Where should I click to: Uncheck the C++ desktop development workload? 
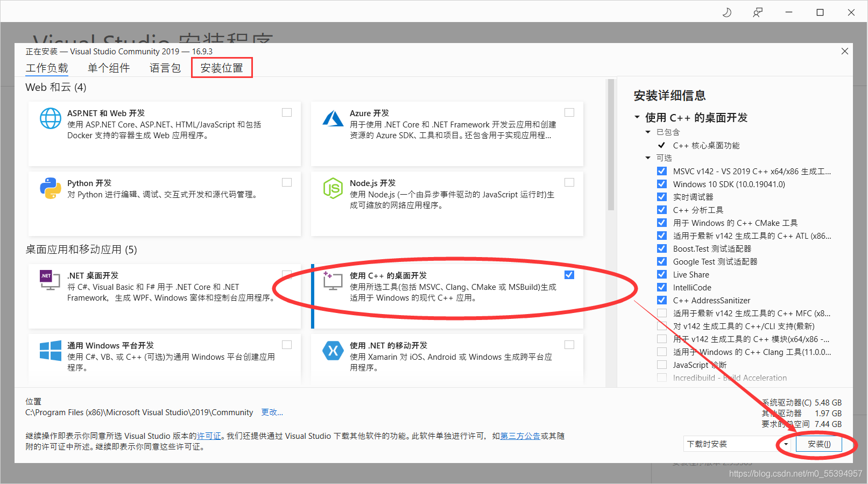coord(569,275)
